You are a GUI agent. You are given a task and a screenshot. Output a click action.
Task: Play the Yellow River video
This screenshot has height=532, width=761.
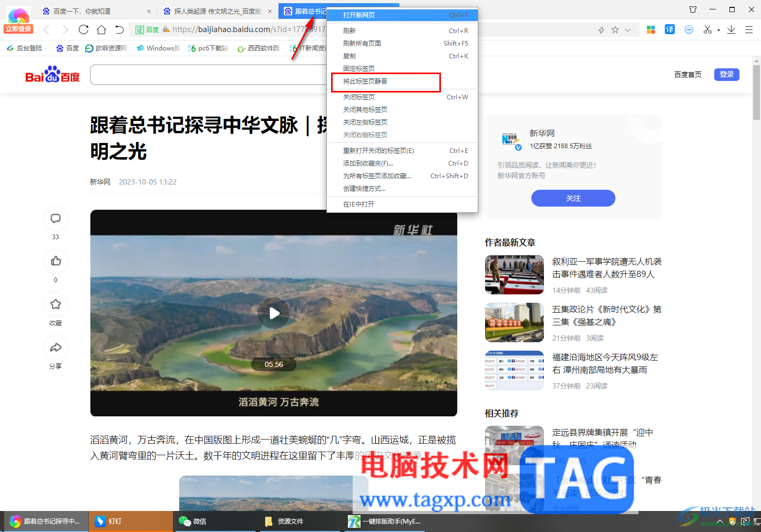tap(274, 313)
